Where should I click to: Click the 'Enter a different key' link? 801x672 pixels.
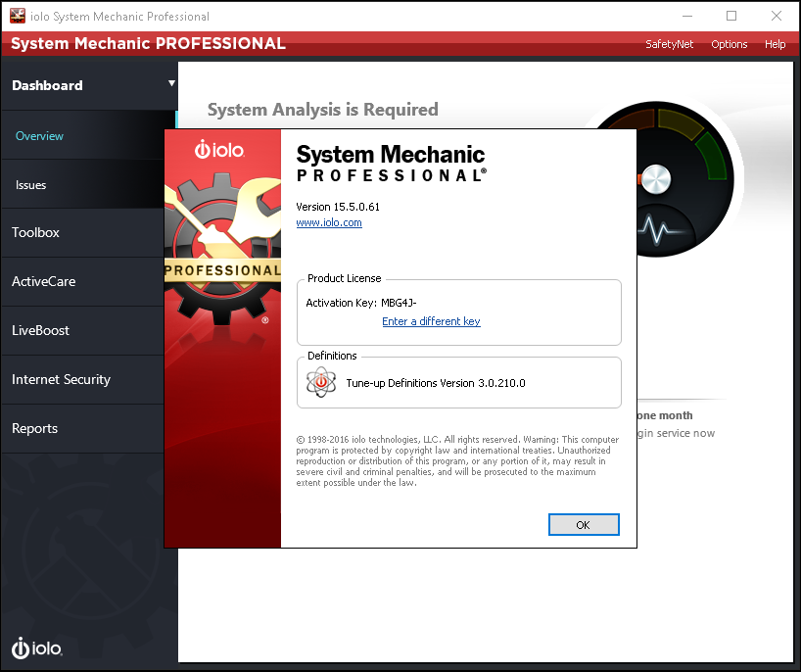pos(431,321)
